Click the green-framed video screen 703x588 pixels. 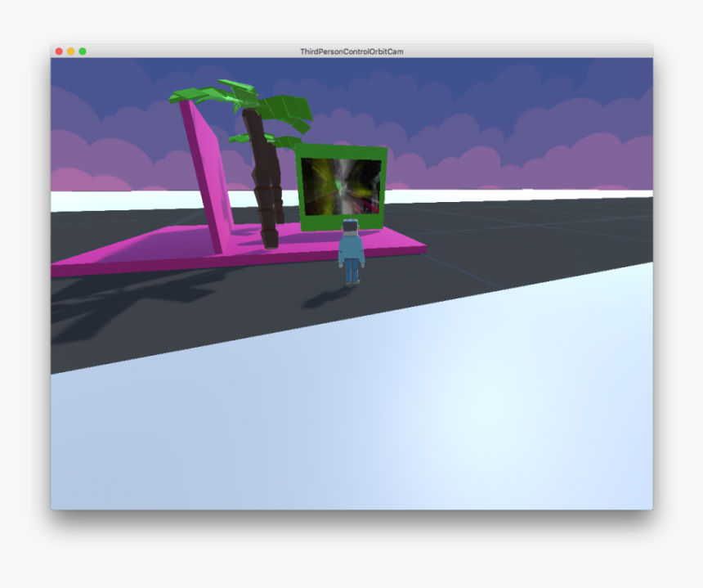point(341,187)
